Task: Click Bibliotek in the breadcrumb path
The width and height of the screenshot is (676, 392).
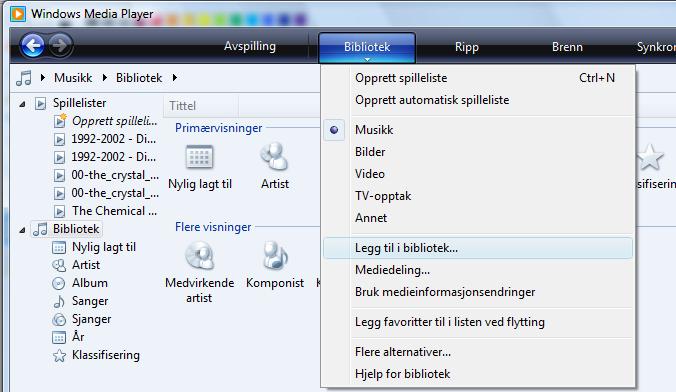Action: (139, 78)
